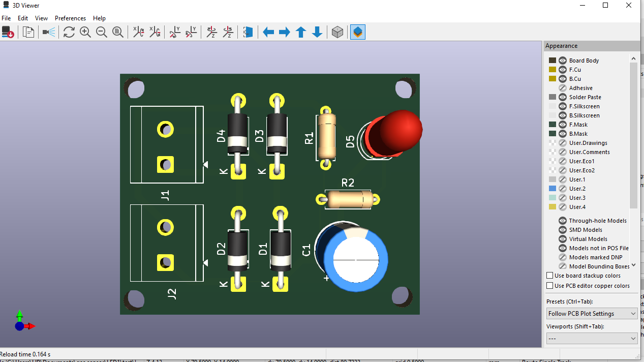Image resolution: width=644 pixels, height=362 pixels.
Task: Render current view using raytracing
Action: pyautogui.click(x=49, y=33)
